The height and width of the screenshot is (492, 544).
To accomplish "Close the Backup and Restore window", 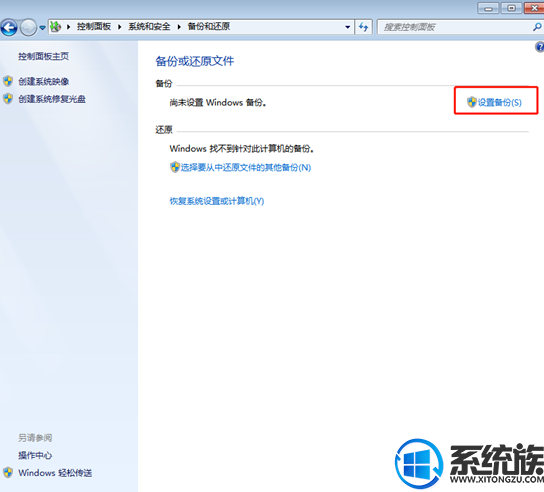I will [534, 8].
